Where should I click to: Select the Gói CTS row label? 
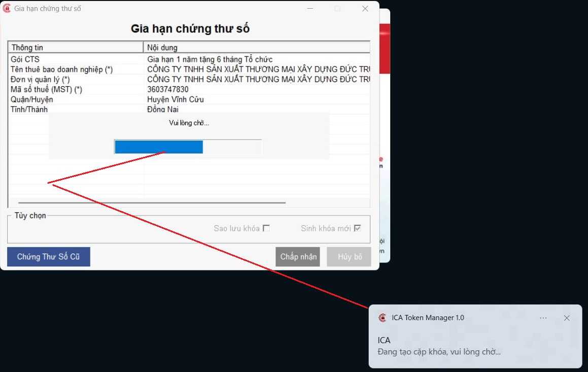coord(25,59)
